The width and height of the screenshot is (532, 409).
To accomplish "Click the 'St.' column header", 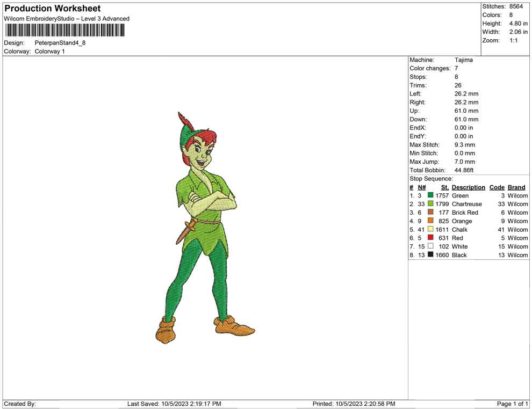I will click(x=445, y=187).
